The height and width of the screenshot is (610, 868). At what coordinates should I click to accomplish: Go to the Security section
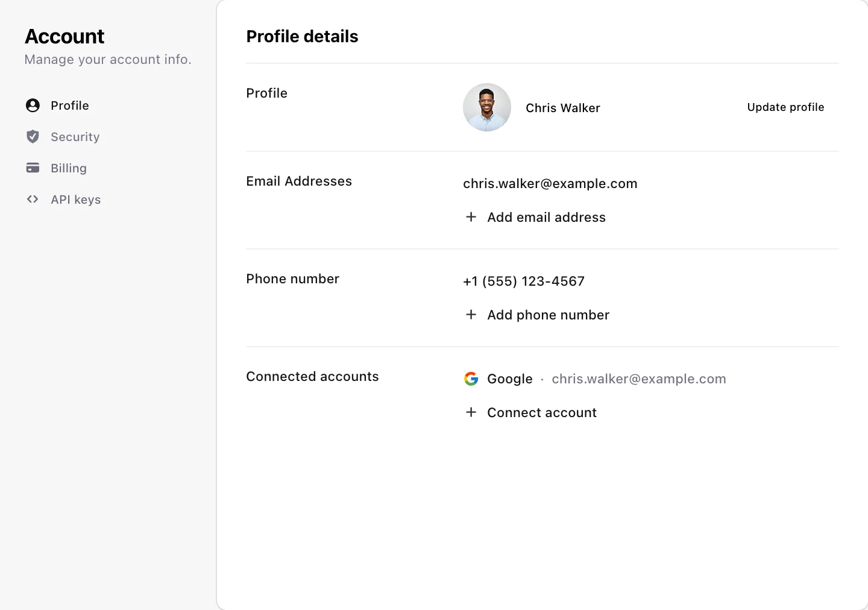(x=75, y=137)
